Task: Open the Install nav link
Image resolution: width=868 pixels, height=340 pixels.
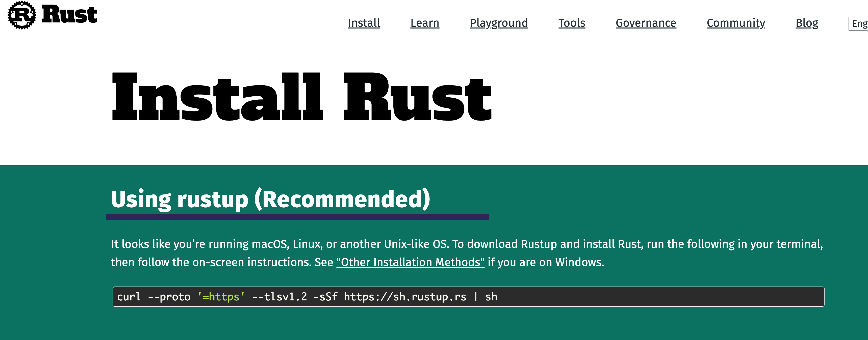Action: [x=364, y=23]
